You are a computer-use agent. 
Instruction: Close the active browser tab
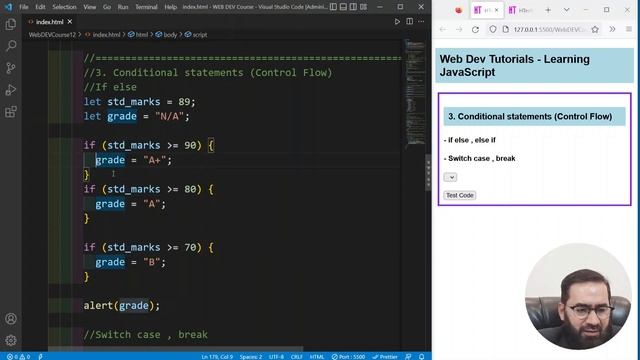tap(496, 10)
